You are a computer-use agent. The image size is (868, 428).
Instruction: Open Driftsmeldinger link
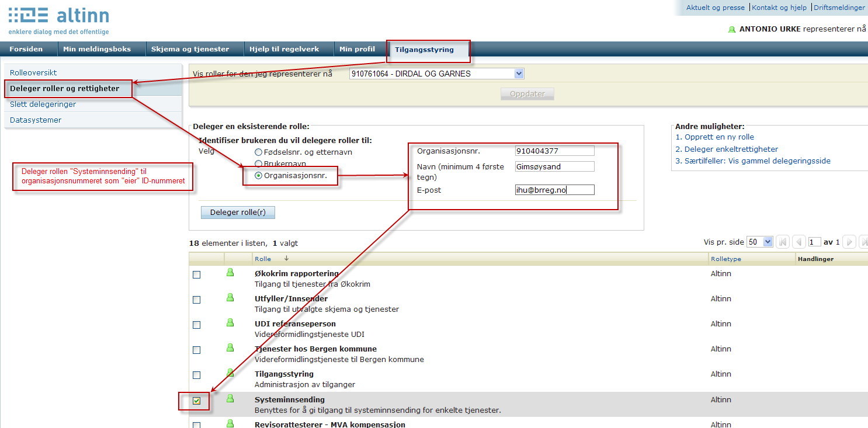pyautogui.click(x=839, y=8)
